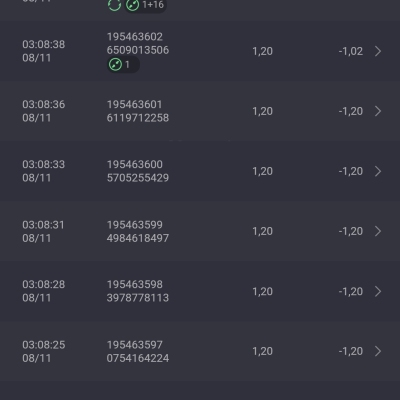This screenshot has width=400, height=400.
Task: Open chevron for the 03:08:36 bet row
Action: click(378, 111)
